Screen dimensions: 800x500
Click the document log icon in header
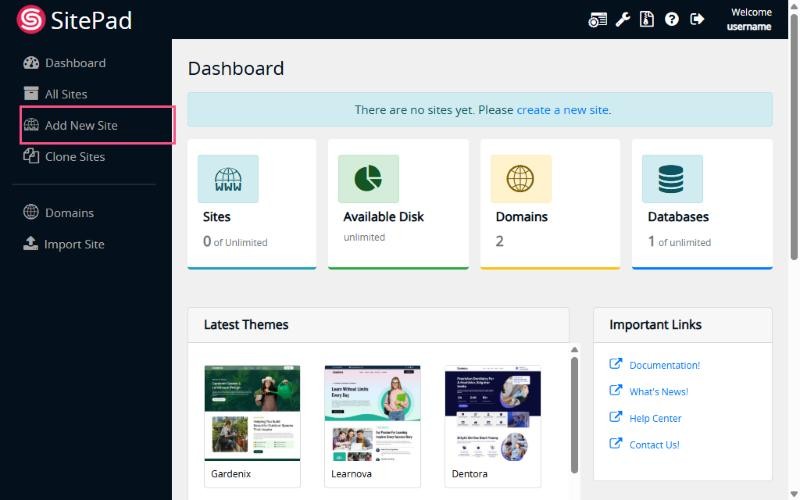646,19
